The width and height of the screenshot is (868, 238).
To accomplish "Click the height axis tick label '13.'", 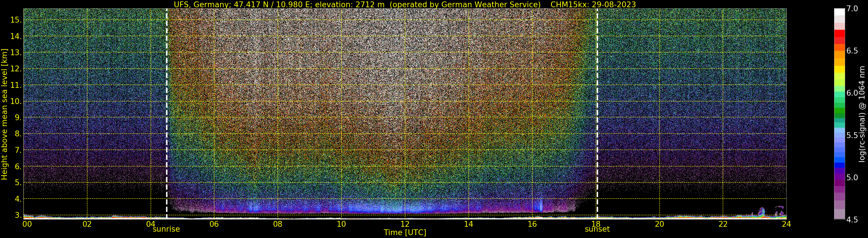I will pos(16,53).
